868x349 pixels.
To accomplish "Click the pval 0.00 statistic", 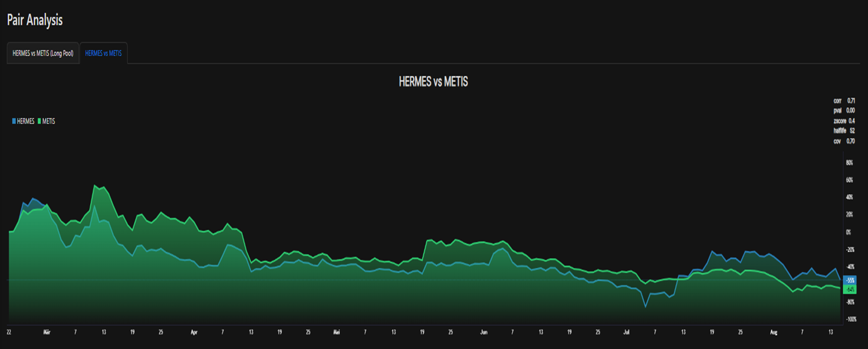I will pos(844,111).
